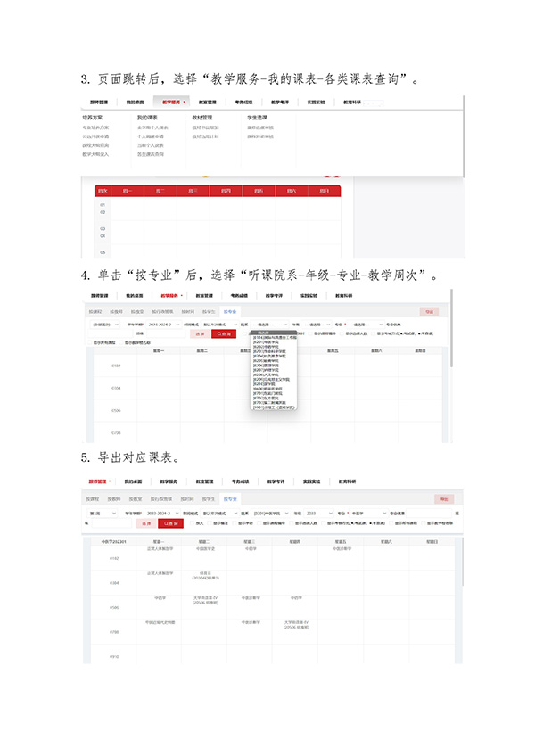Open week dropdown in step 4 filter row
Screen dimensions: 535x756
coord(103,325)
